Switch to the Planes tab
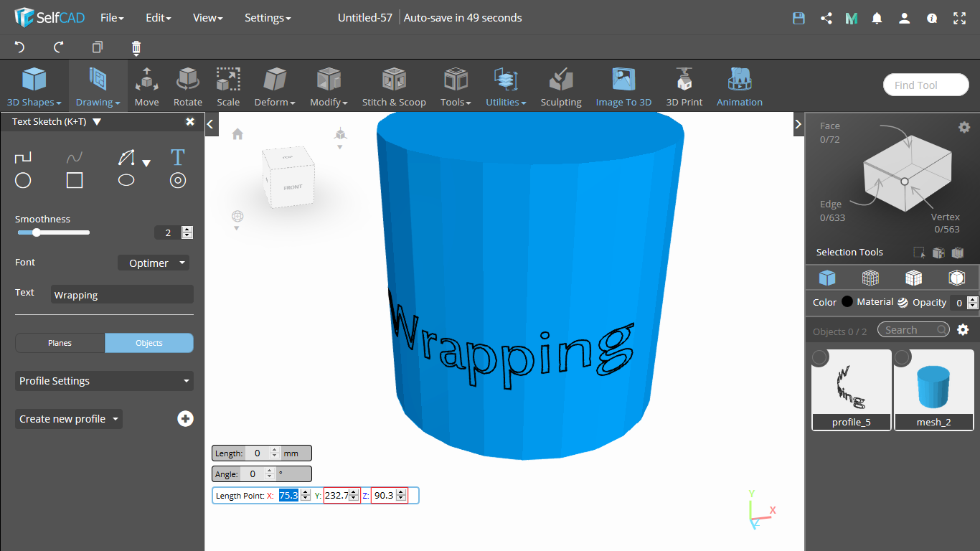The height and width of the screenshot is (551, 980). coord(60,343)
